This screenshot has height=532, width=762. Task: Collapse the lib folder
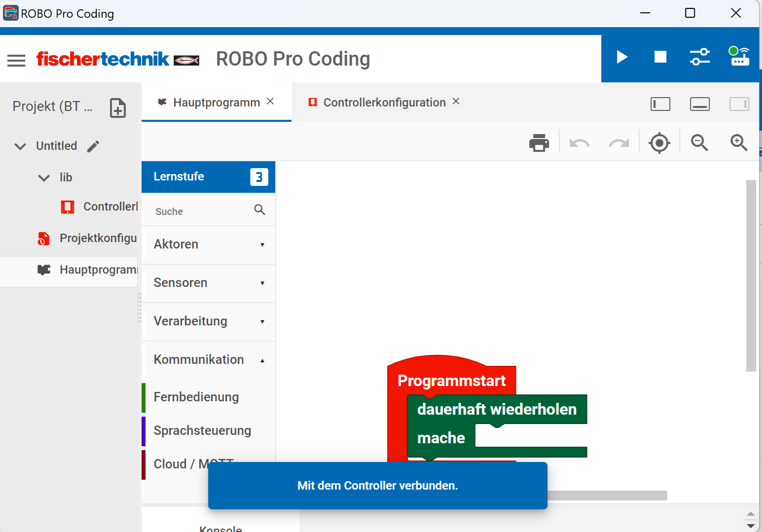coord(44,178)
